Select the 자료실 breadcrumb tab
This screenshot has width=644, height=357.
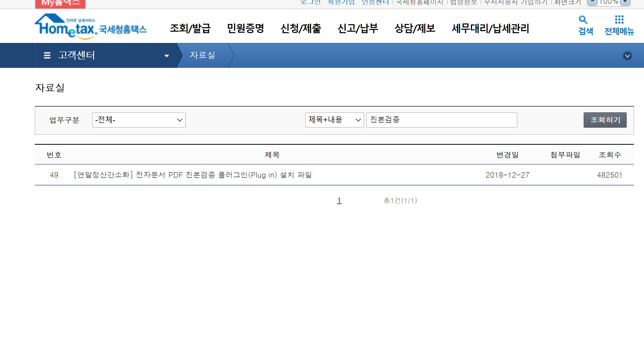[x=202, y=55]
